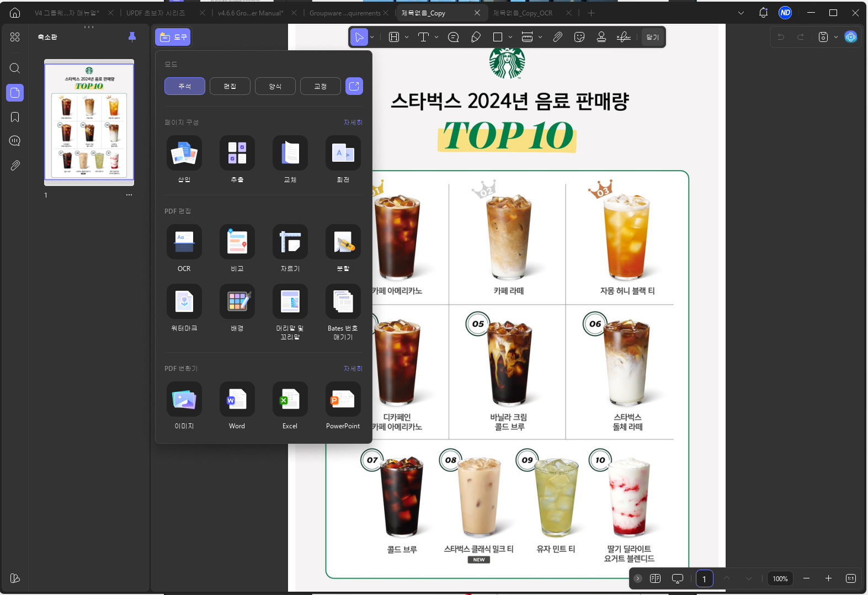The height and width of the screenshot is (595, 868).
Task: Switch to 제목없음_Copy_OCR tab
Action: (x=523, y=13)
